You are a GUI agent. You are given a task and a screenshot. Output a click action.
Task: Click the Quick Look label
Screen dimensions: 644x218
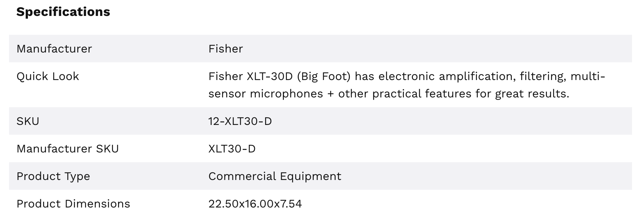pos(47,76)
